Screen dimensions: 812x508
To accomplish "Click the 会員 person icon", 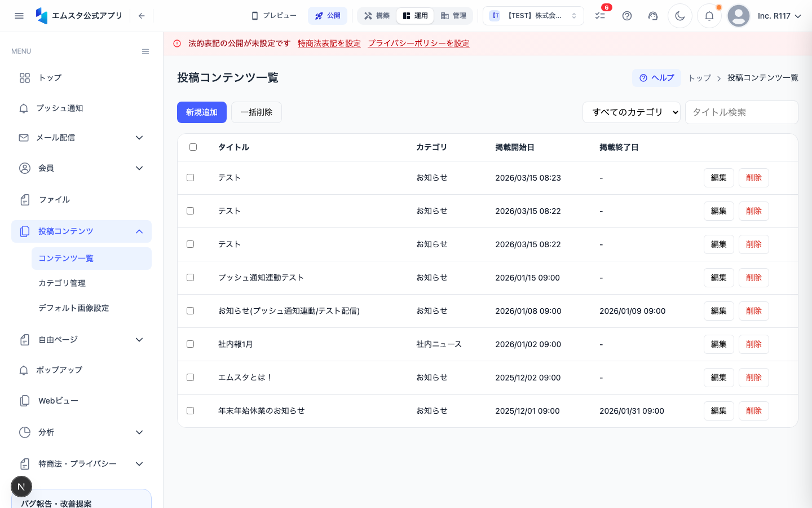I will (25, 168).
